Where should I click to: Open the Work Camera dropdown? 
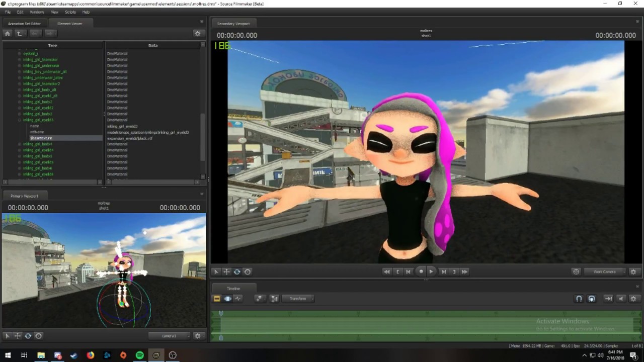[x=606, y=271]
